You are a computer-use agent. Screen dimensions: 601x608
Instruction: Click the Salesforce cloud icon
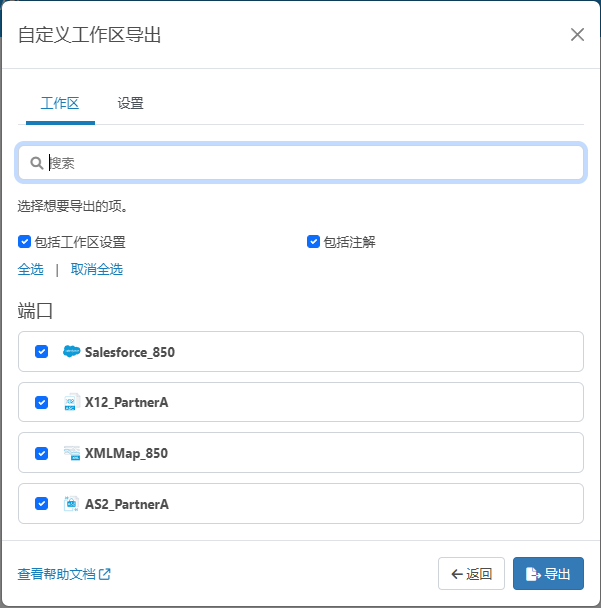(x=71, y=352)
